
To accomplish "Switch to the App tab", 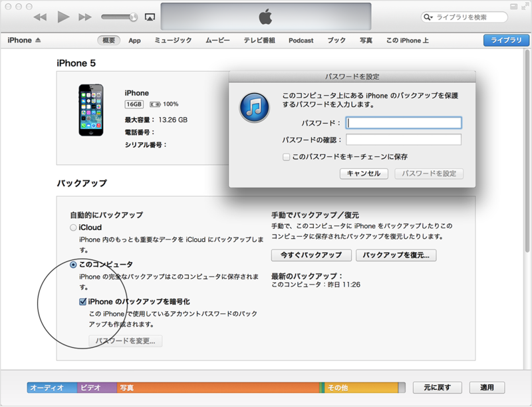I will pyautogui.click(x=134, y=41).
